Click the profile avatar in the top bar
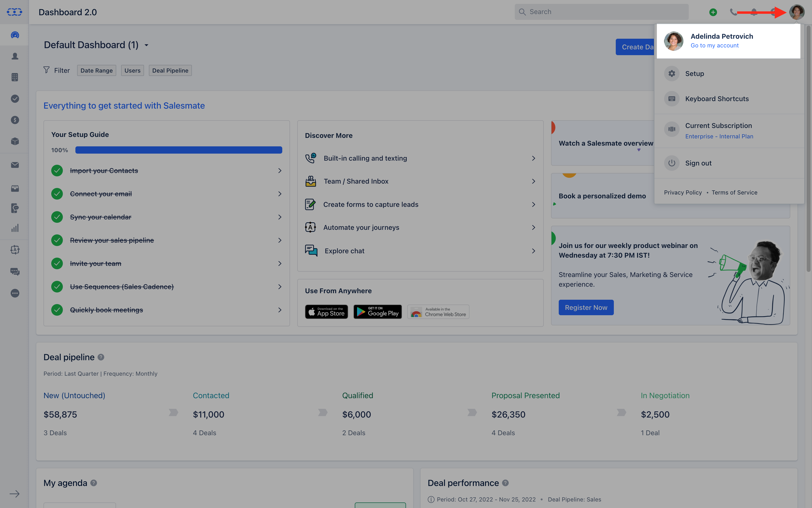The height and width of the screenshot is (508, 812). point(797,12)
